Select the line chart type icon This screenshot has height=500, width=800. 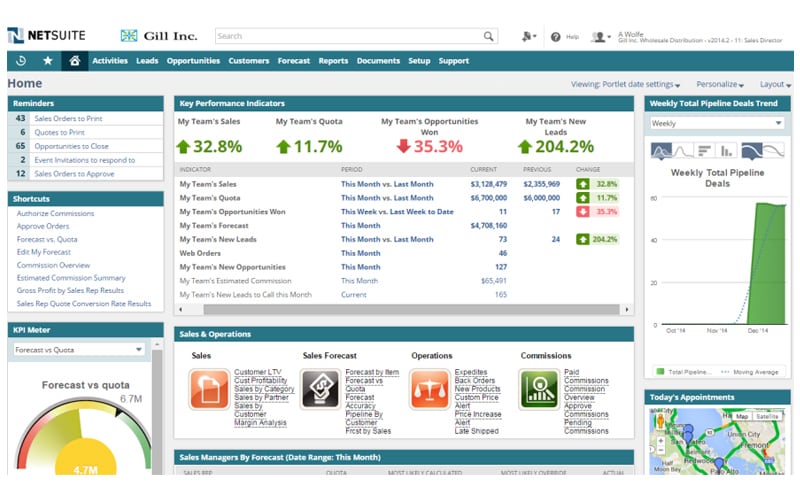pyautogui.click(x=683, y=151)
